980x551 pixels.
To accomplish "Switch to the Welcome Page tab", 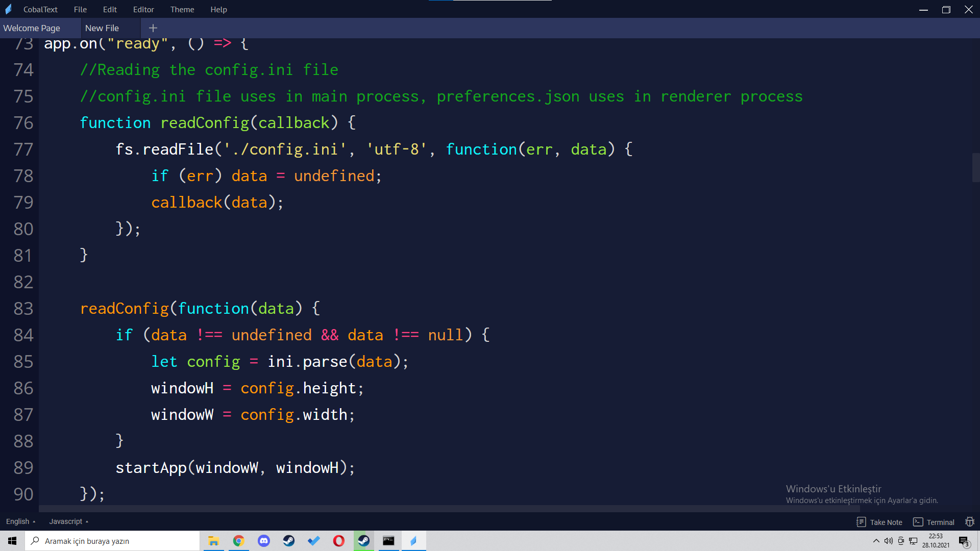I will click(x=32, y=28).
